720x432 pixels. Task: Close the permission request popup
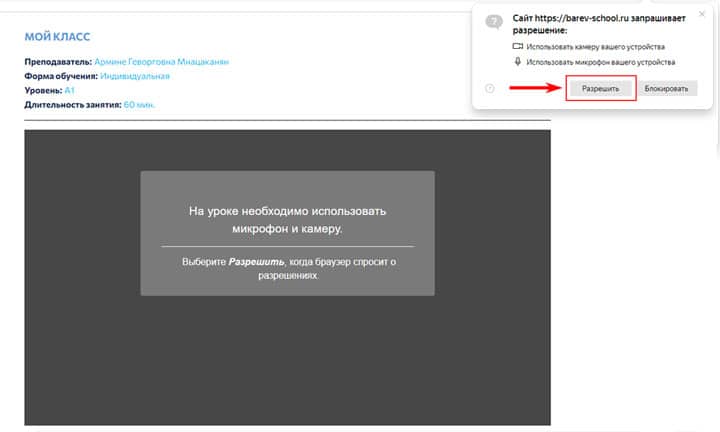tap(702, 14)
